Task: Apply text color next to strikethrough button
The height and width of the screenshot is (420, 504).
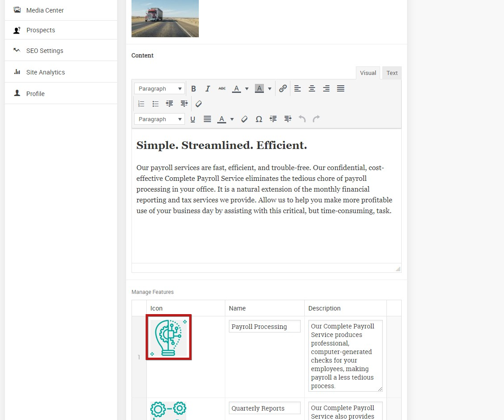Action: [x=237, y=89]
